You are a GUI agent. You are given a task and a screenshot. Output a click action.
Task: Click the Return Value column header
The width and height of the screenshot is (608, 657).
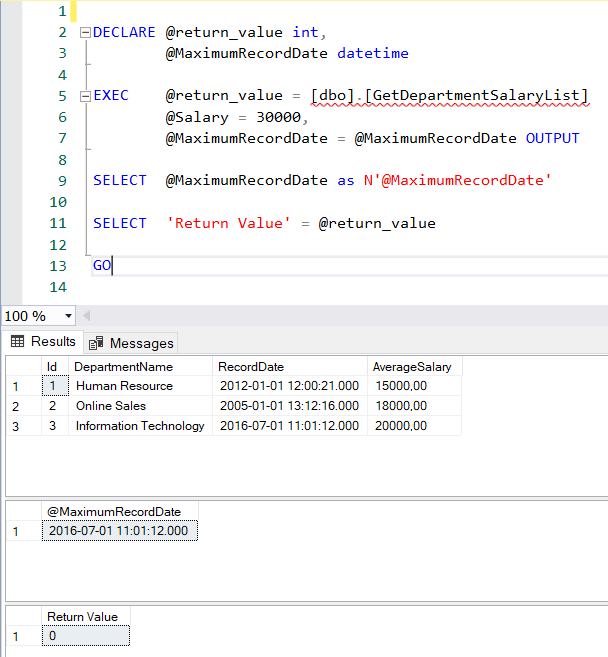pos(86,617)
